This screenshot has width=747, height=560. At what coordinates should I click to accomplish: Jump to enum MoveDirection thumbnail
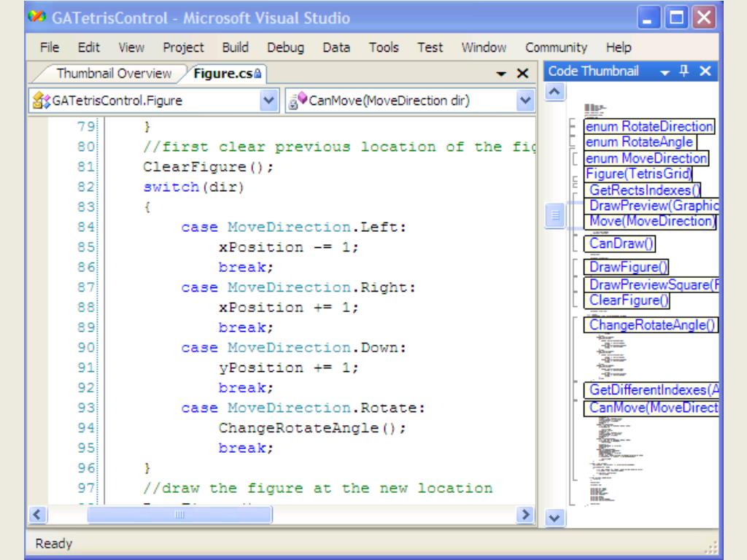pos(646,158)
